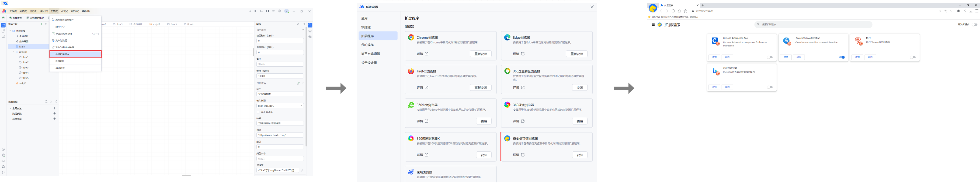Install the 奇安信可信浏览器 extension

tap(579, 155)
